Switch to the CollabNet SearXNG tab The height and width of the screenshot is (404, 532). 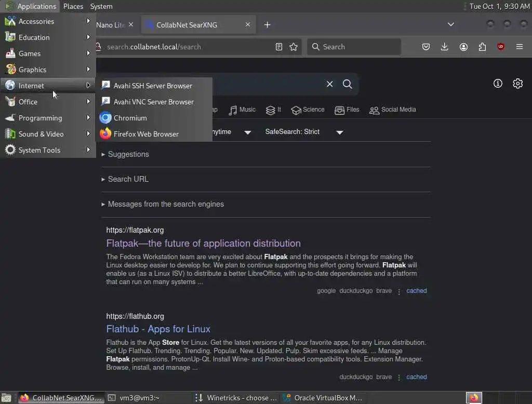[198, 25]
